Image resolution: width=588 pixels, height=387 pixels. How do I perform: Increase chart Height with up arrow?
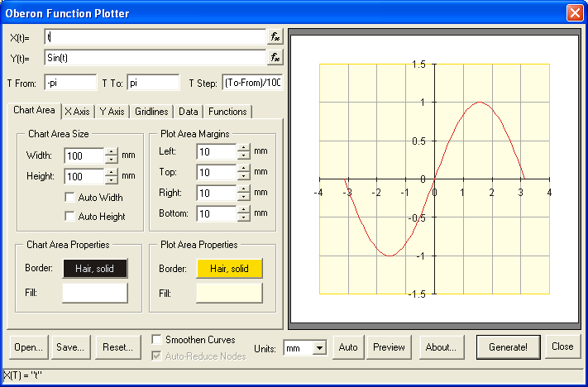pyautogui.click(x=112, y=173)
